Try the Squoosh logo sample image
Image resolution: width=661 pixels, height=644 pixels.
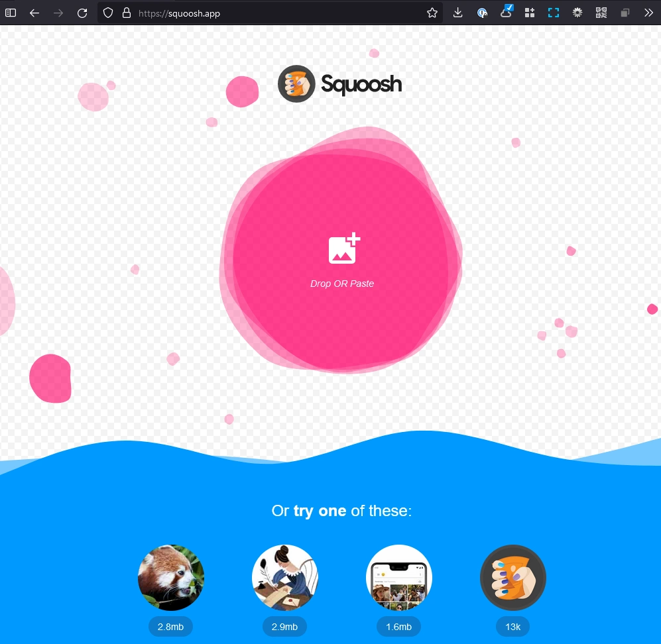[x=513, y=578]
